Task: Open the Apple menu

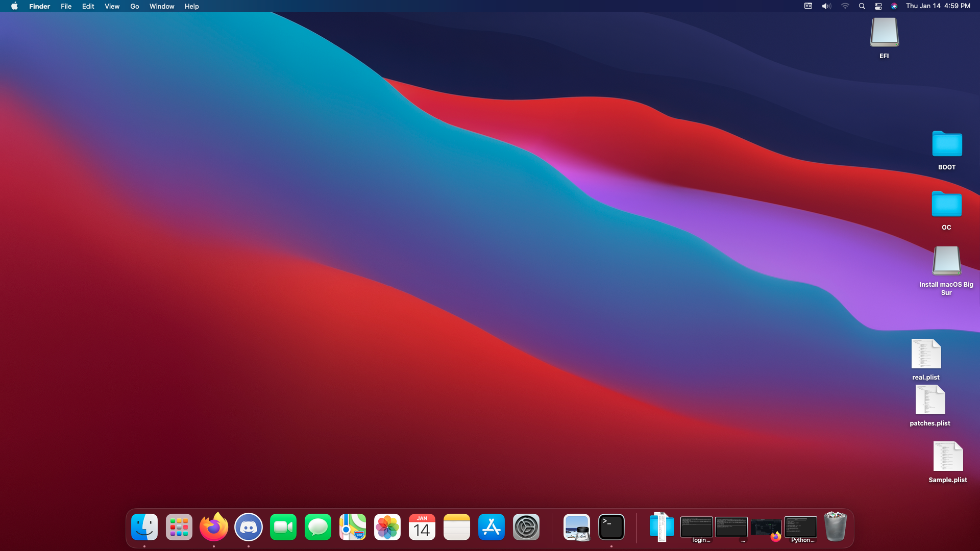Action: coord(14,6)
